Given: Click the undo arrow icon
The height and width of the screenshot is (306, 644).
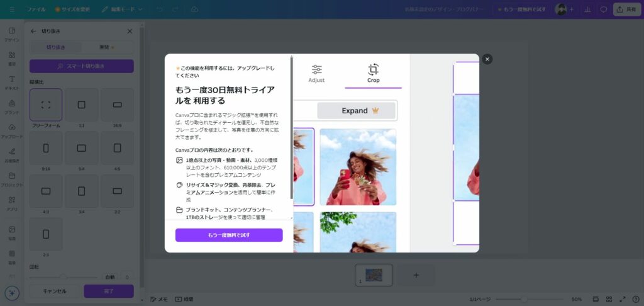Looking at the screenshot, I should (160, 9).
